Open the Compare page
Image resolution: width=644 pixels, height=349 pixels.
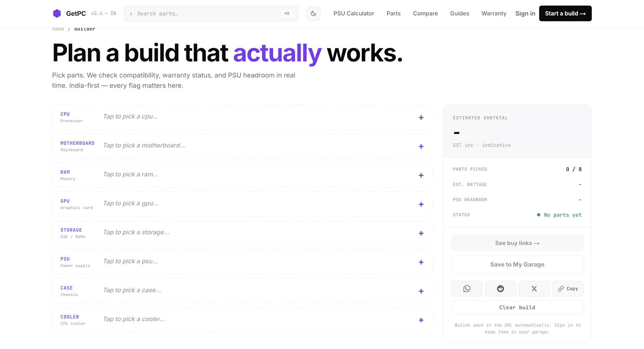point(425,13)
